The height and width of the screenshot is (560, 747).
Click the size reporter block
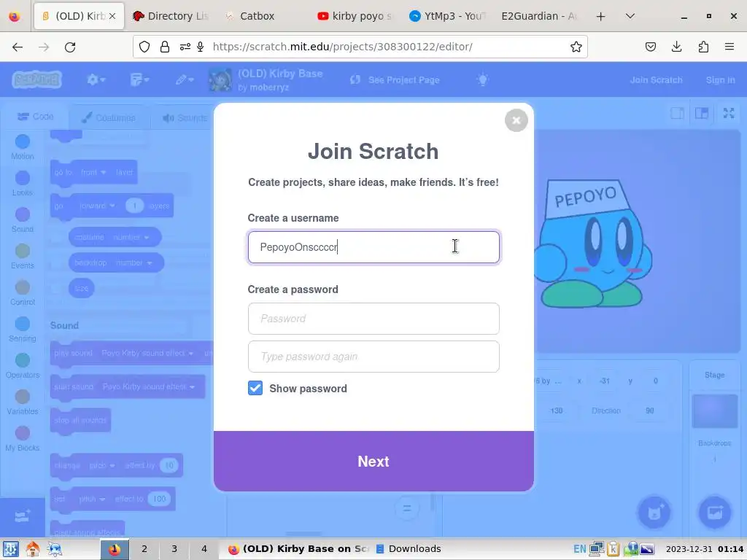tap(82, 288)
